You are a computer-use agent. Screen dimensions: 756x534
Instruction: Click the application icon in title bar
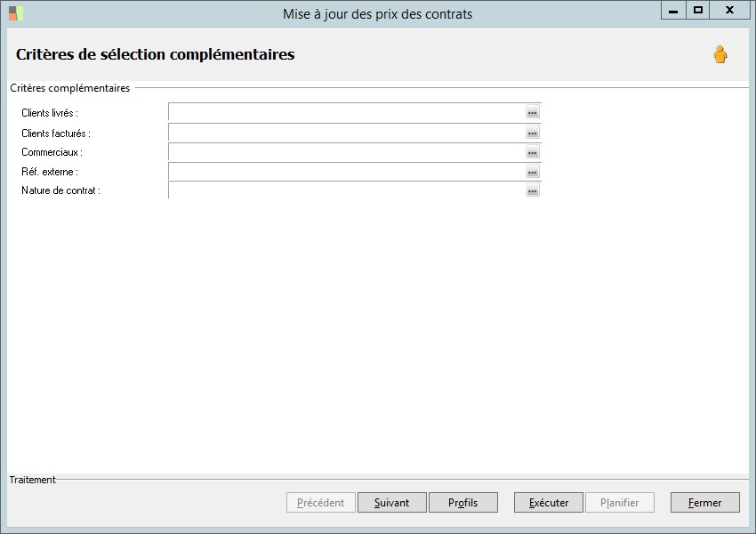[16, 13]
